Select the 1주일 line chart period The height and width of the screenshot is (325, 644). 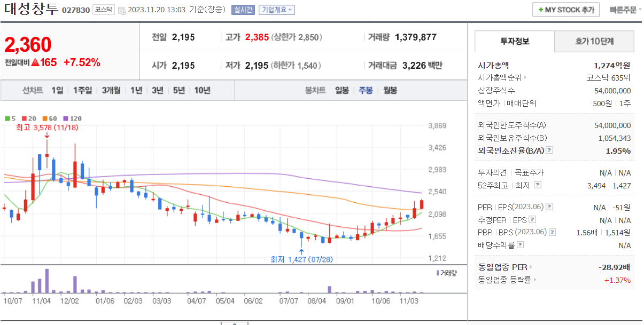coord(83,90)
